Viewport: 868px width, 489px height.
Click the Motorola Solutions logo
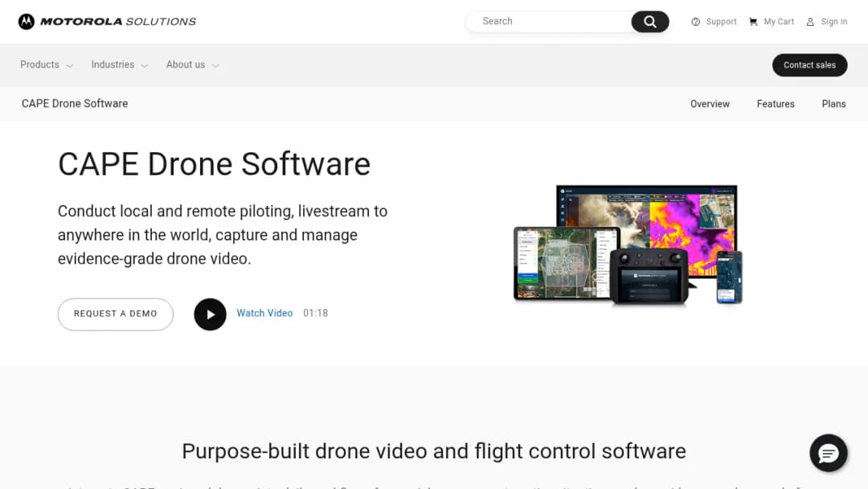(x=107, y=22)
